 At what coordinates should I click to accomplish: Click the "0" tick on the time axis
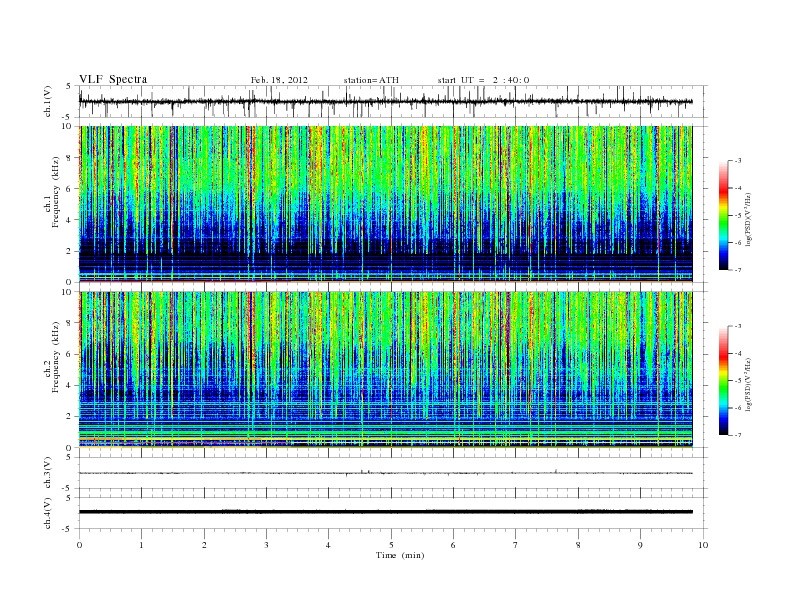(x=79, y=545)
